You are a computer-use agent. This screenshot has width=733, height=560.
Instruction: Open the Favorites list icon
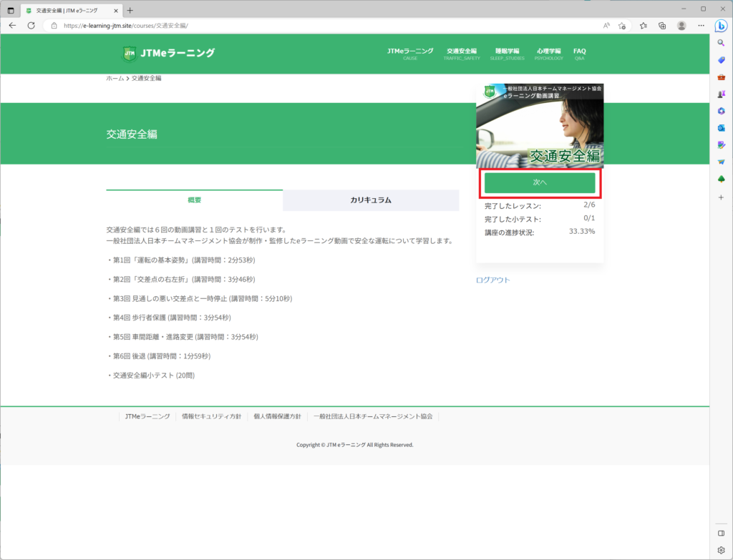pyautogui.click(x=644, y=25)
